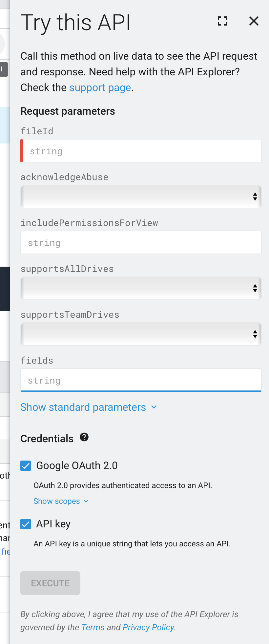The width and height of the screenshot is (269, 644).
Task: Close the Try this API panel
Action: (x=254, y=21)
